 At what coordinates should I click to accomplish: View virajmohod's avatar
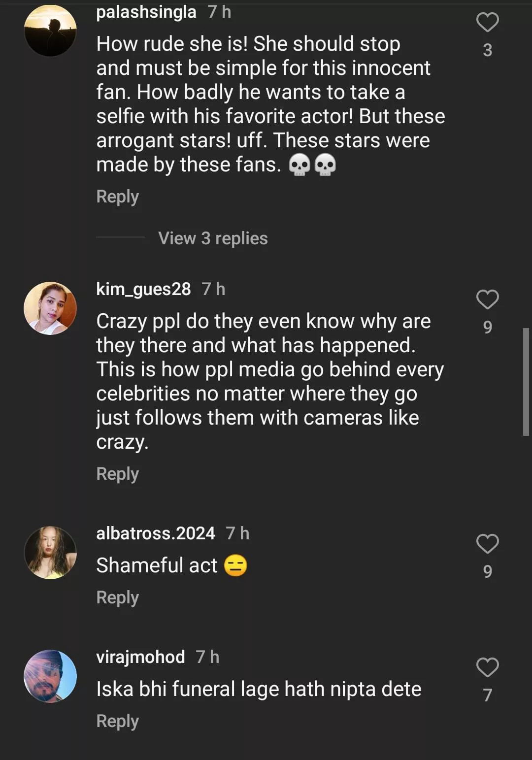(x=50, y=676)
